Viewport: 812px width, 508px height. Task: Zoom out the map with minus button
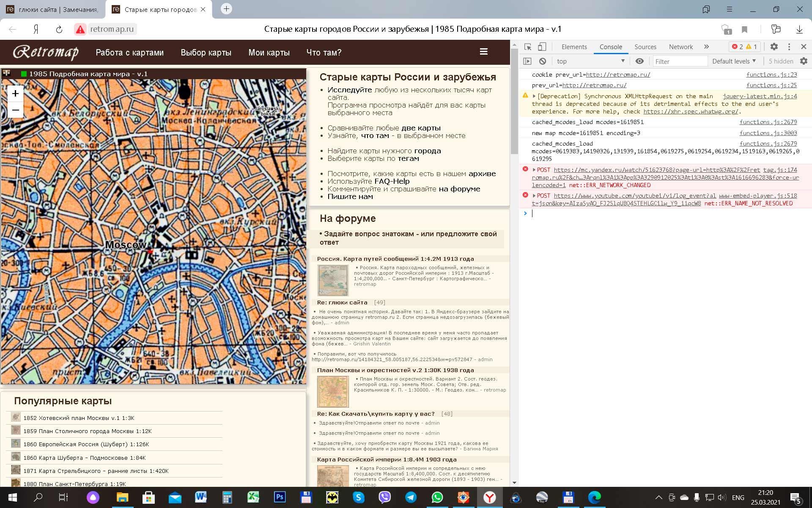(x=16, y=110)
